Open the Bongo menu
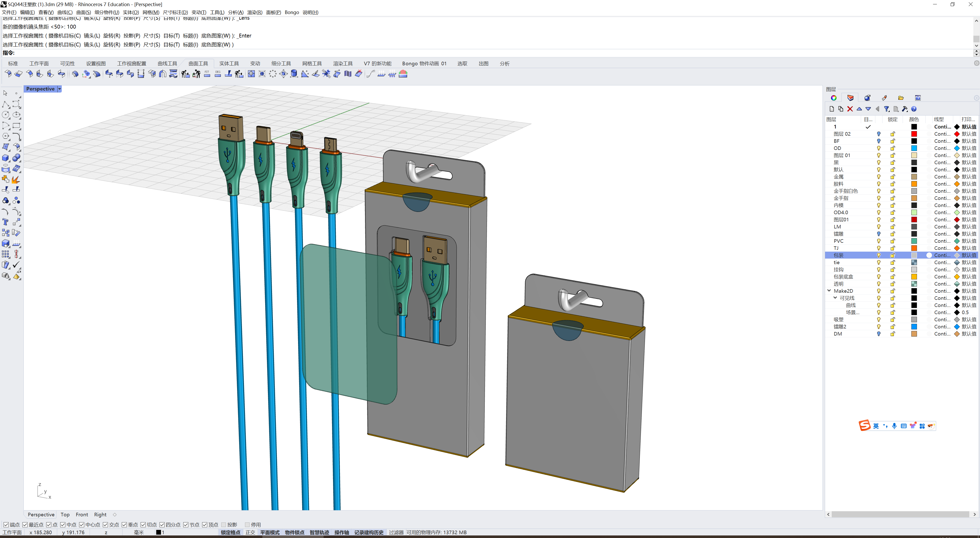Screen dimensions: 980x538 point(292,12)
